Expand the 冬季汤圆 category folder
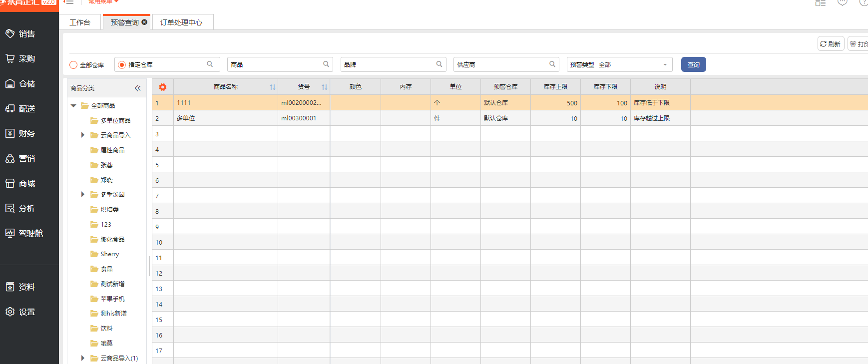868x364 pixels. coord(83,194)
